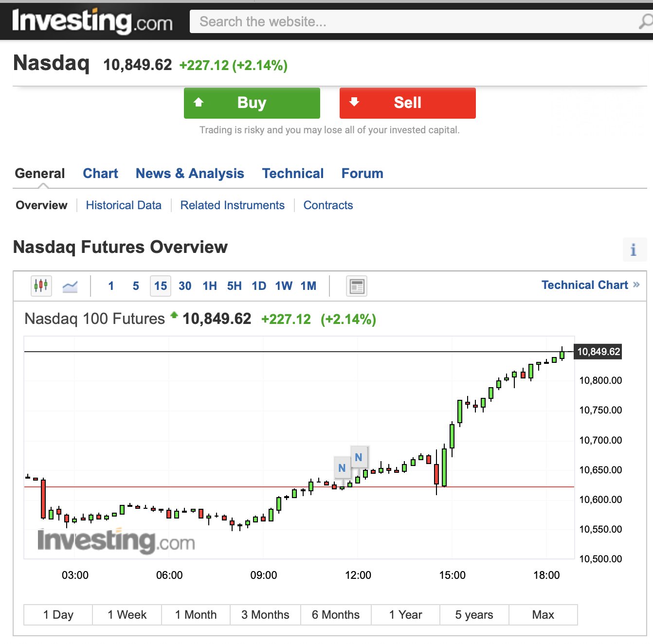Click the 10,650.00 axis price label
The image size is (653, 644).
pyautogui.click(x=600, y=470)
